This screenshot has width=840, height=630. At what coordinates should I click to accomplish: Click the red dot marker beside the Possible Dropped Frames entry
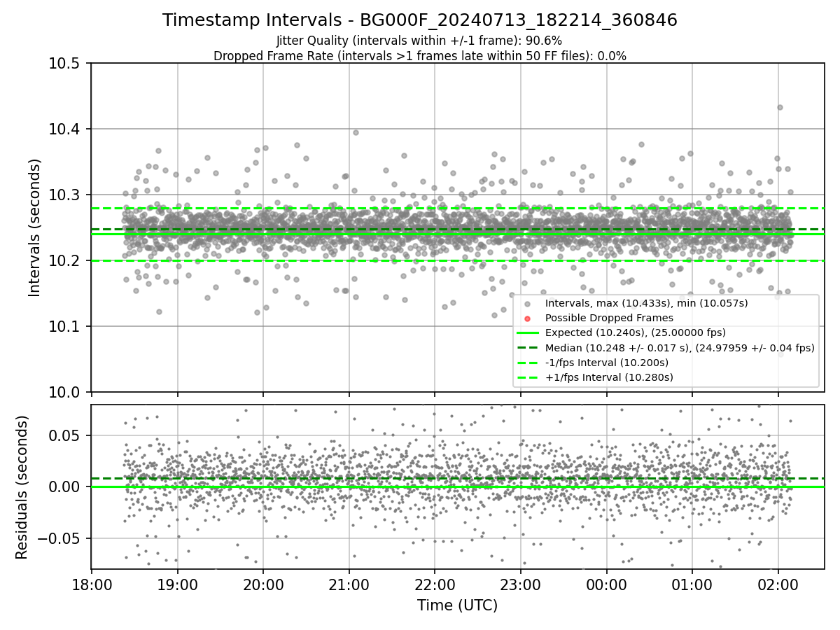point(527,318)
